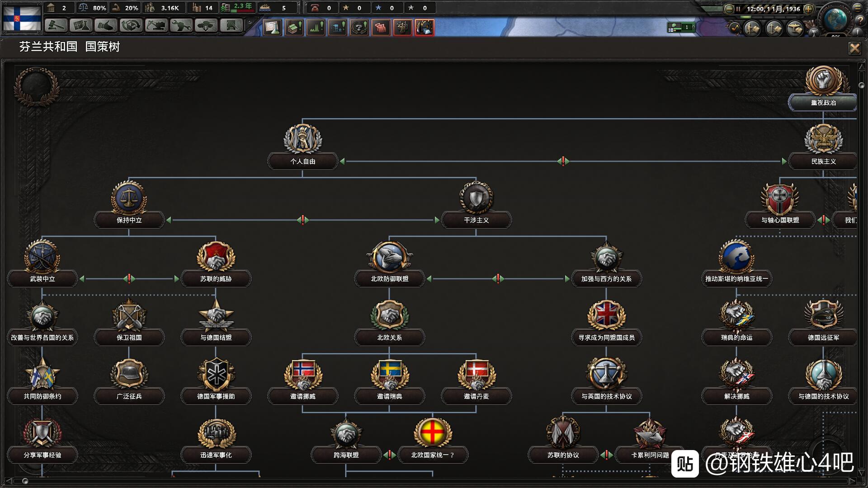The height and width of the screenshot is (488, 868).
Task: Click the question-mark wreath alert icon
Action: click(359, 28)
